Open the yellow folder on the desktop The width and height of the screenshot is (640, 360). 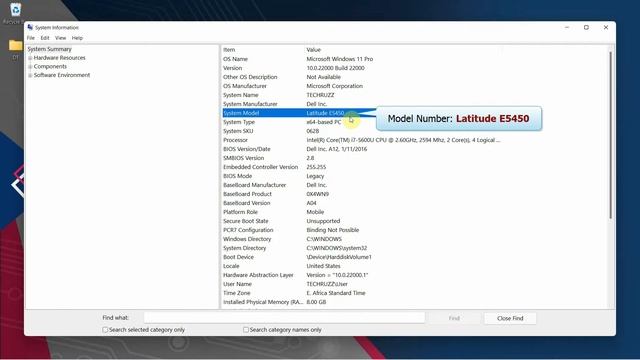[x=16, y=46]
